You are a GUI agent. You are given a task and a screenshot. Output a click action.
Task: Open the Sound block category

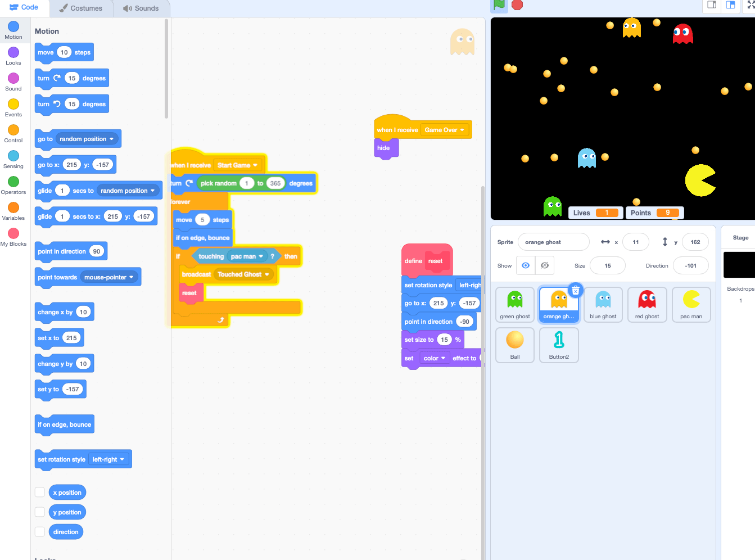coord(13,82)
